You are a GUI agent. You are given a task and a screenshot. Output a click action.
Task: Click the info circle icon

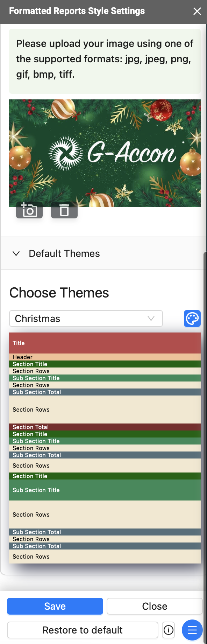(169, 630)
